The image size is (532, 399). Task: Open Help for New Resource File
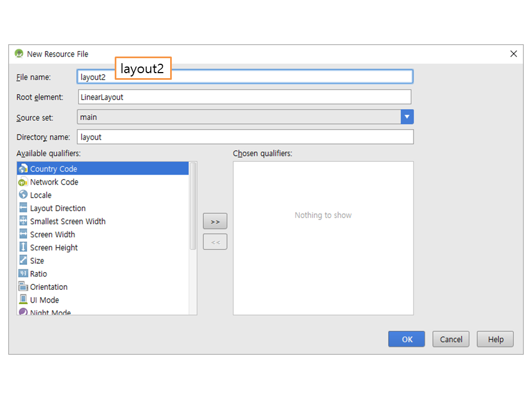pyautogui.click(x=495, y=339)
